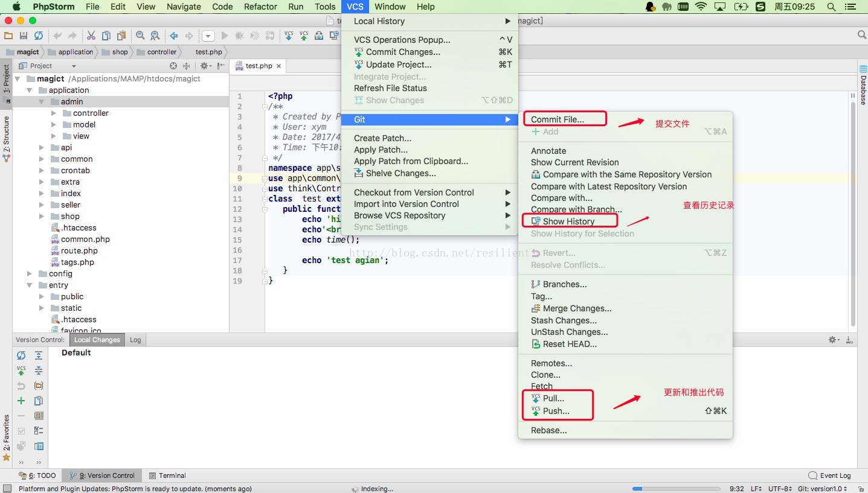Select Pull... from Git submenu
This screenshot has height=493, width=868.
[547, 398]
